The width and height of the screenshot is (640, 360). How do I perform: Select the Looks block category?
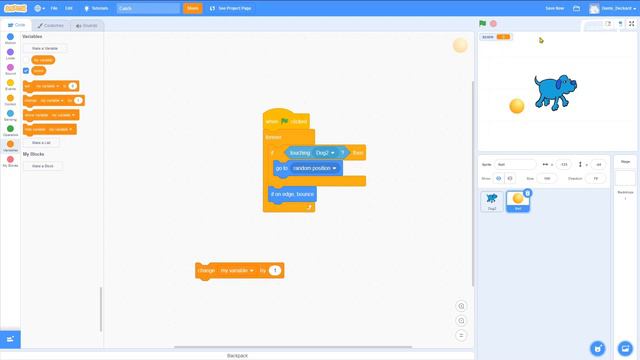10,54
